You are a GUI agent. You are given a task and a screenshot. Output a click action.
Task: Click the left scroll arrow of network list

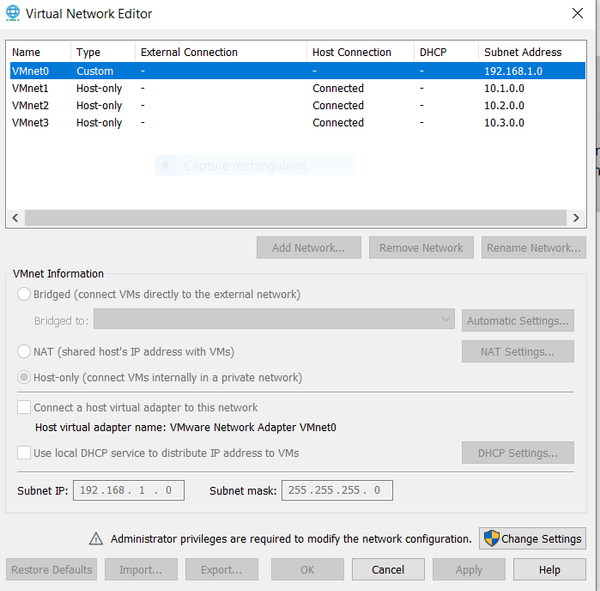coord(15,218)
